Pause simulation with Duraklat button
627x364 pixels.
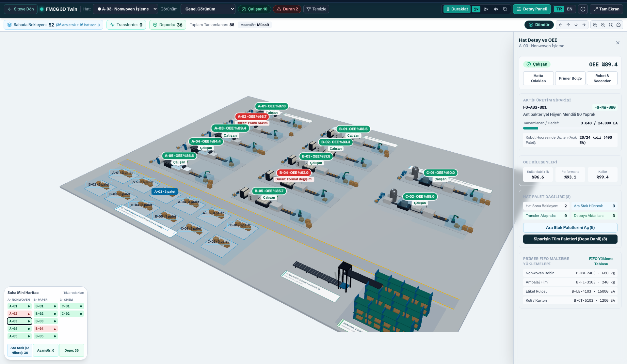(x=457, y=9)
